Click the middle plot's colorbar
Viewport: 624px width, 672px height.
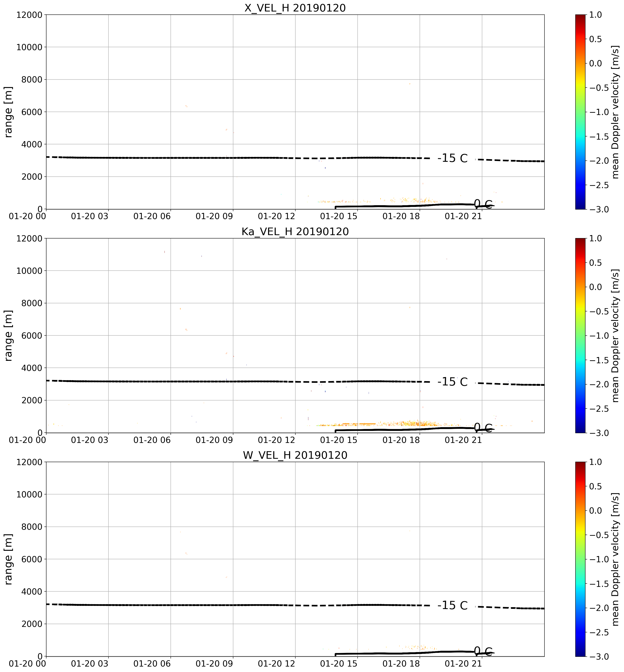coord(580,335)
